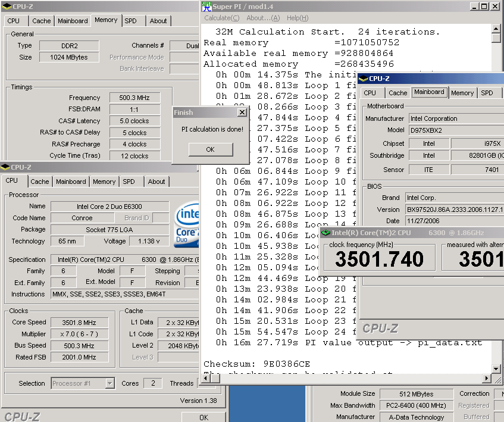Open the Cache tab in lower-left CPU-Z window

40,182
